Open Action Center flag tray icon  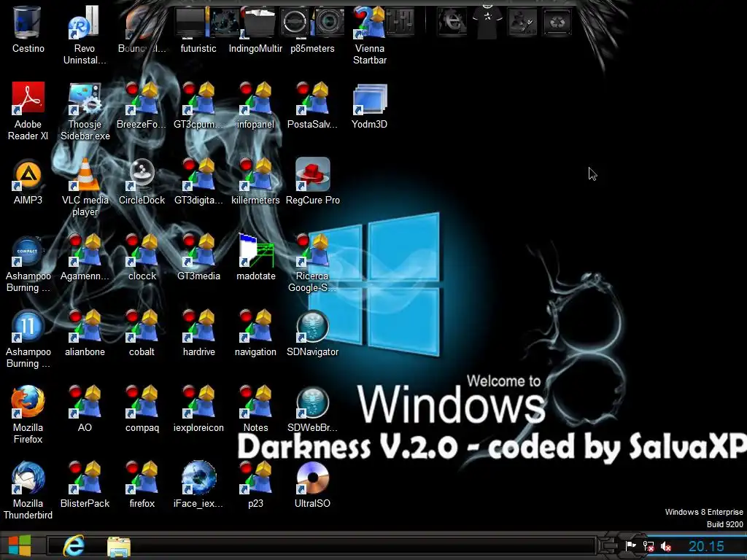click(630, 546)
